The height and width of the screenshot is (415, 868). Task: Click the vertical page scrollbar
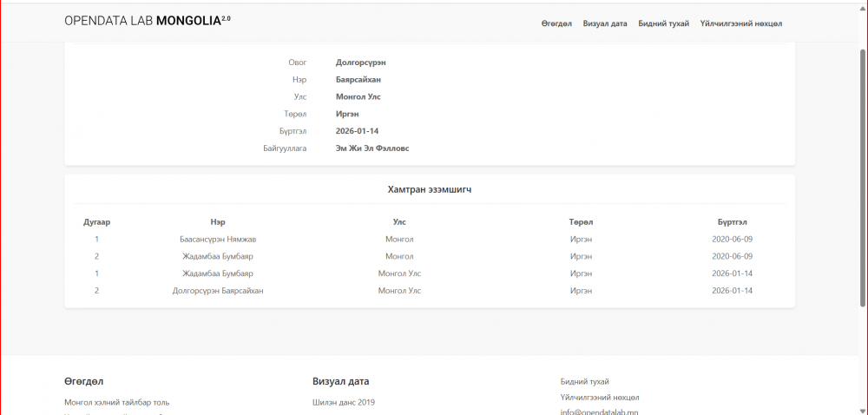click(862, 174)
